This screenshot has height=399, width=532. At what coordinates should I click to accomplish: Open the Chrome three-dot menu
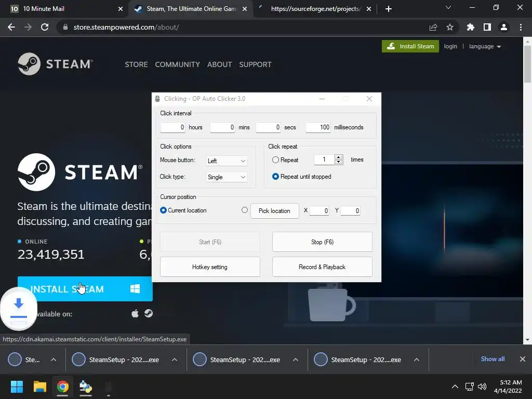[x=521, y=27]
